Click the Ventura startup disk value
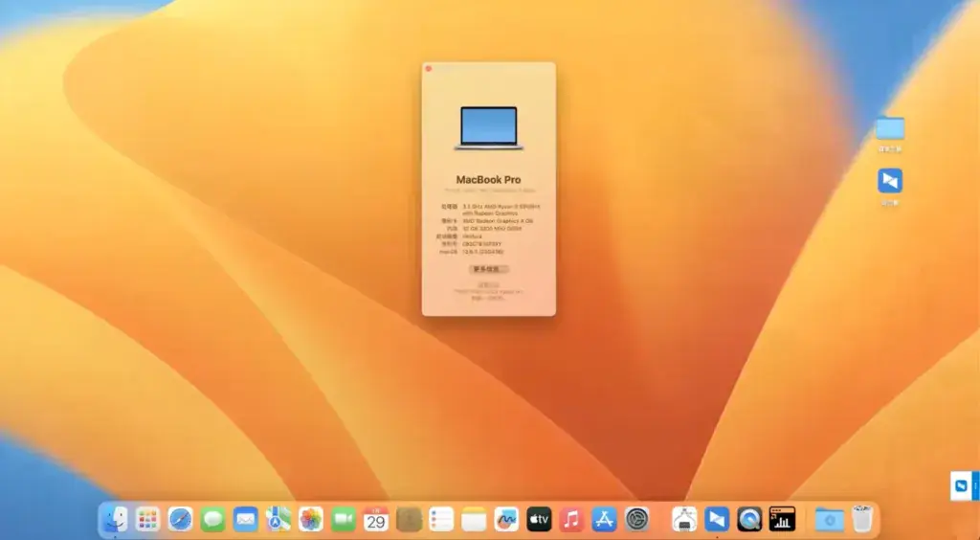This screenshot has width=980, height=540. (473, 236)
